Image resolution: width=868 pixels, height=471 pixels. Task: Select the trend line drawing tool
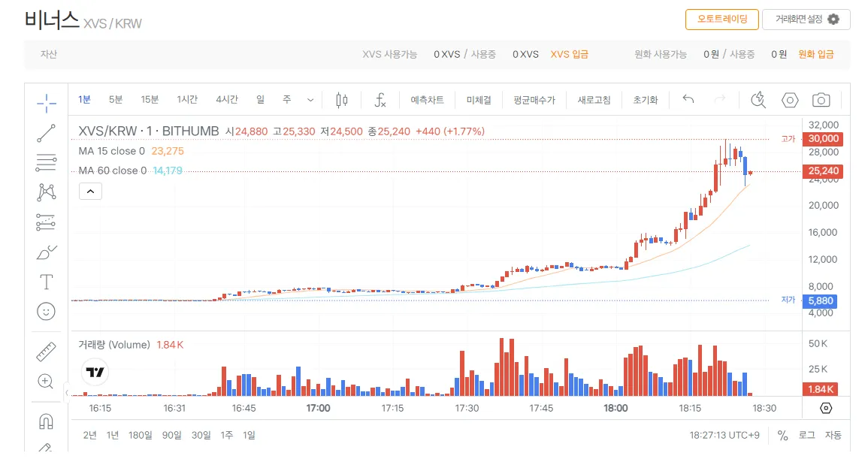coord(47,134)
